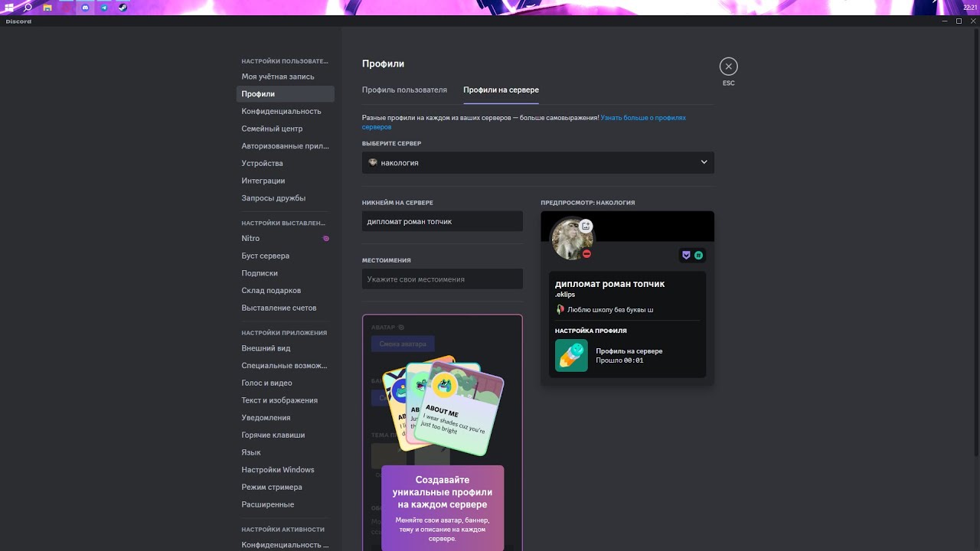Click the Nitro promo banner Создавайте уникальные профили

point(443,508)
